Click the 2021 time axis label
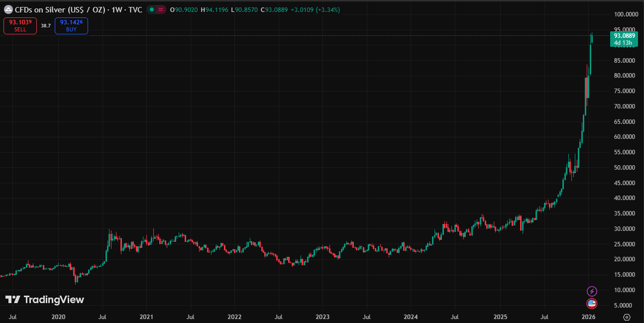The height and width of the screenshot is (323, 644). [146, 317]
